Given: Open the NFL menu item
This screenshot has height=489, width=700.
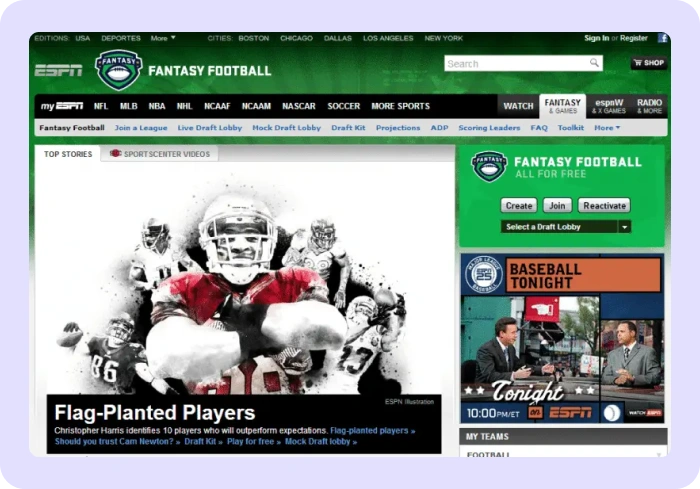Looking at the screenshot, I should tap(101, 106).
